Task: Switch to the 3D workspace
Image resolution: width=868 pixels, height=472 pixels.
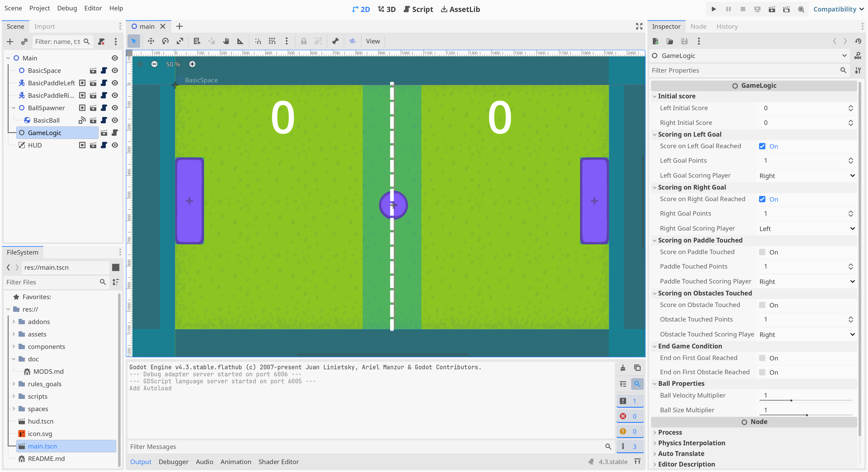Action: coord(387,9)
